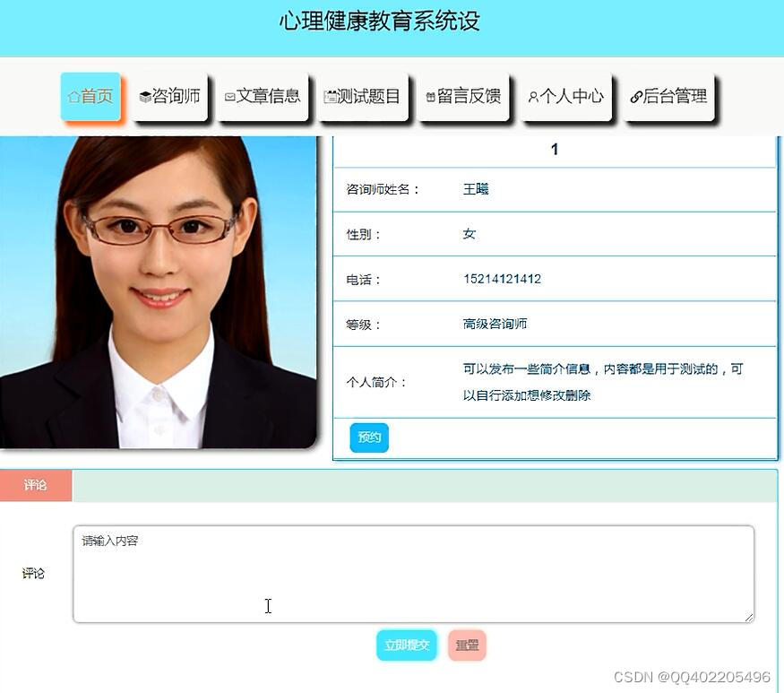Viewport: 784px width, 693px height.
Task: Click the resize handle of comment box
Action: click(x=748, y=618)
